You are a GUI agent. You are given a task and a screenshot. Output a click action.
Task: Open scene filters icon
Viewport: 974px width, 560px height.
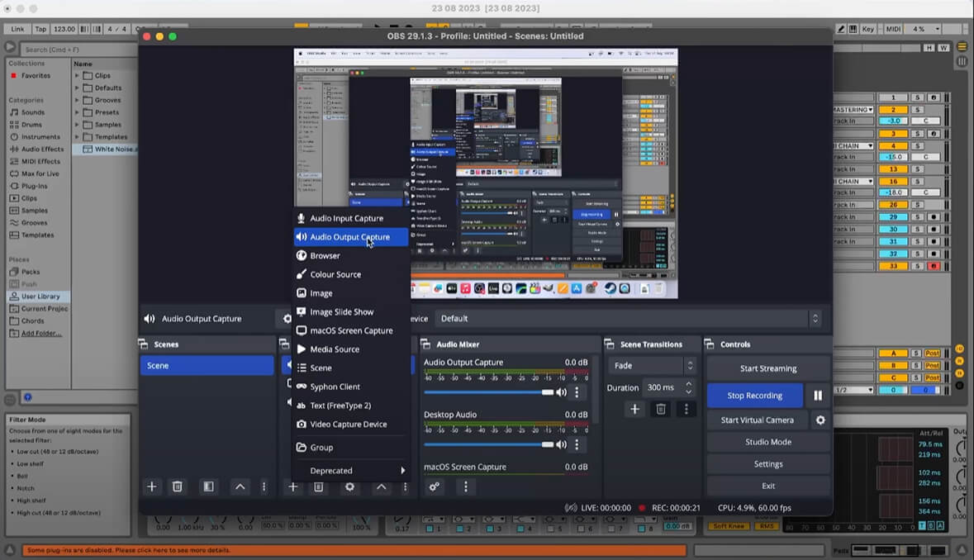pos(209,486)
